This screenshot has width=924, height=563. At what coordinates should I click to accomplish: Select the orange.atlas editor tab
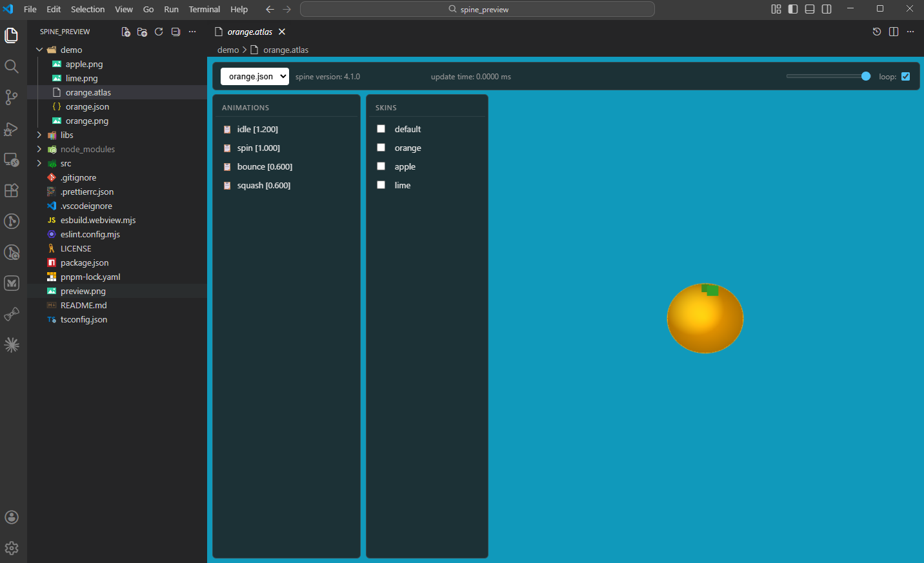pyautogui.click(x=250, y=32)
